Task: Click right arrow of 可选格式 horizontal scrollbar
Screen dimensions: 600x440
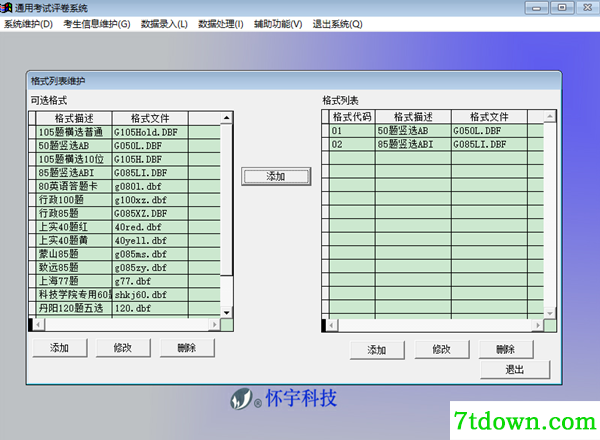Action: [215, 325]
